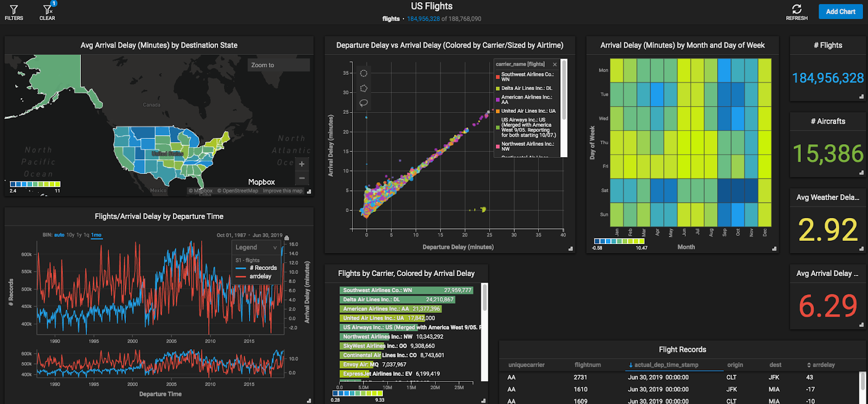The height and width of the screenshot is (404, 868).
Task: Select Envoy Air: MQ bar
Action: pyautogui.click(x=356, y=364)
